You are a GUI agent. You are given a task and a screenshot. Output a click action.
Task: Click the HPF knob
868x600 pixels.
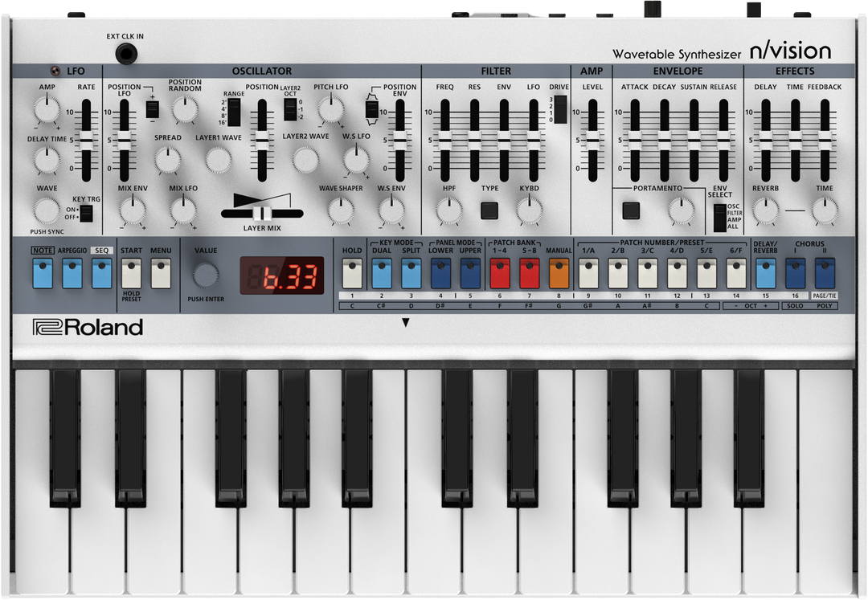449,210
